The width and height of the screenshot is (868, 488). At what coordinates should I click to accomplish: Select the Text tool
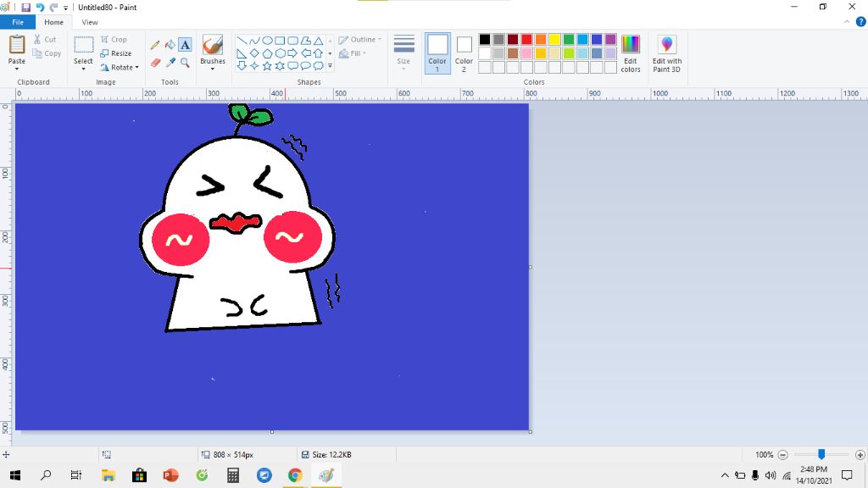(185, 45)
